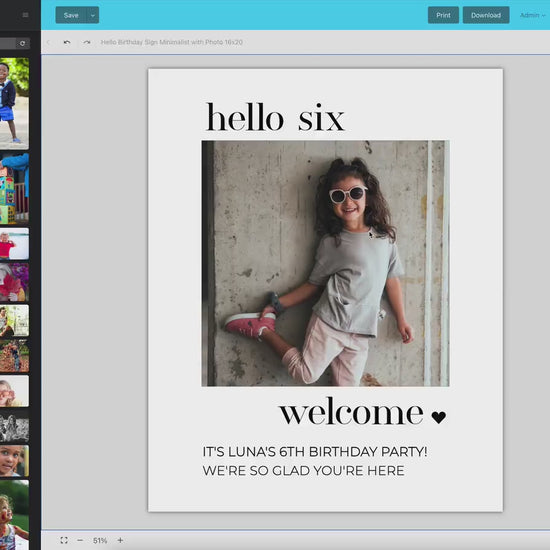Zoom in with the plus icon
The image size is (550, 550).
120,540
